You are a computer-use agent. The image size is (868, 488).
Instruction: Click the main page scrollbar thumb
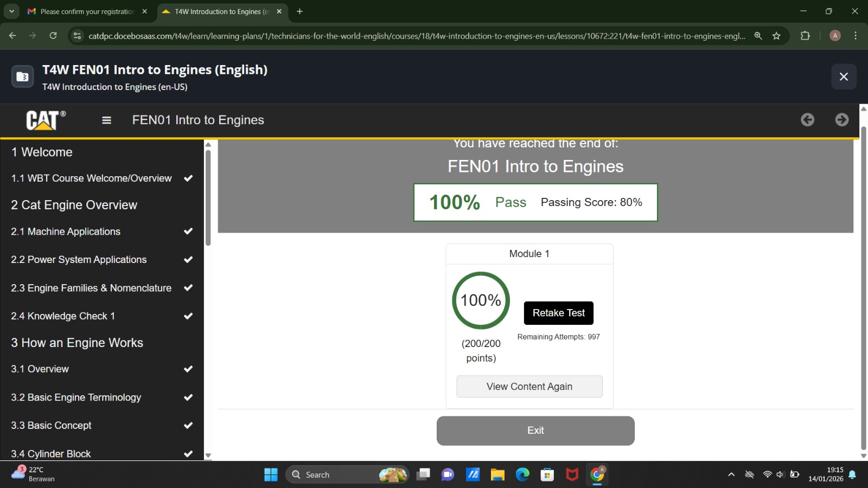pos(864,288)
